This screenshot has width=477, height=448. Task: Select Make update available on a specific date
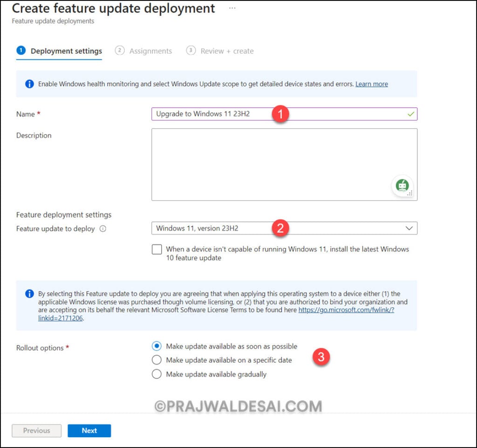click(x=157, y=360)
